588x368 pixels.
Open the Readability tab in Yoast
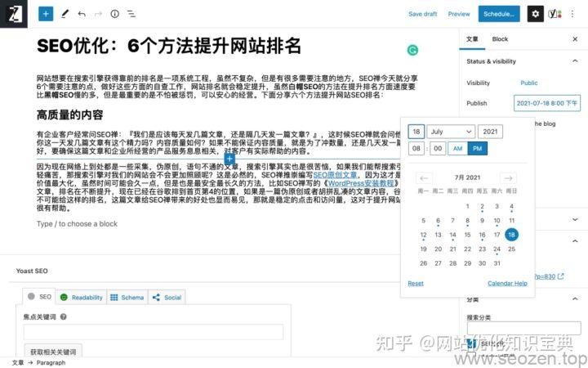point(82,298)
